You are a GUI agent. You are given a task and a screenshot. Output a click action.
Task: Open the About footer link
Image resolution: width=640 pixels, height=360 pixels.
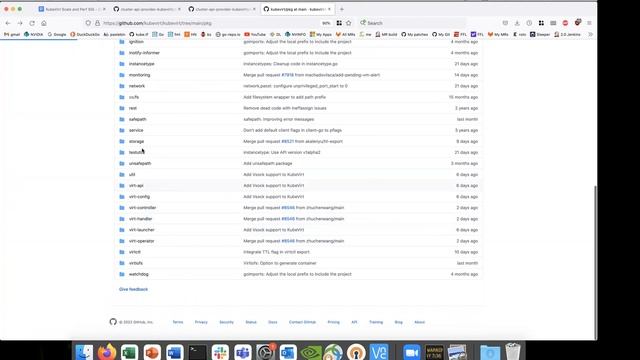(x=420, y=322)
